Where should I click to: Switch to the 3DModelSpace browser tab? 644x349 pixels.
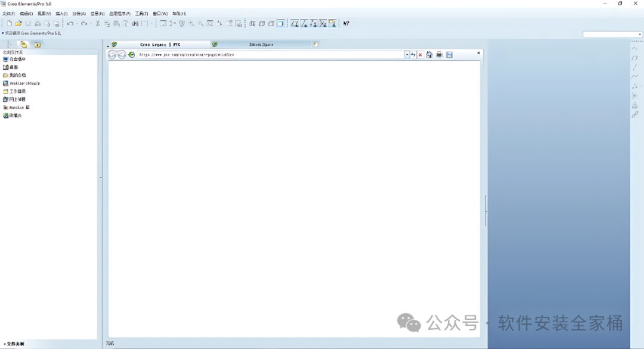261,44
